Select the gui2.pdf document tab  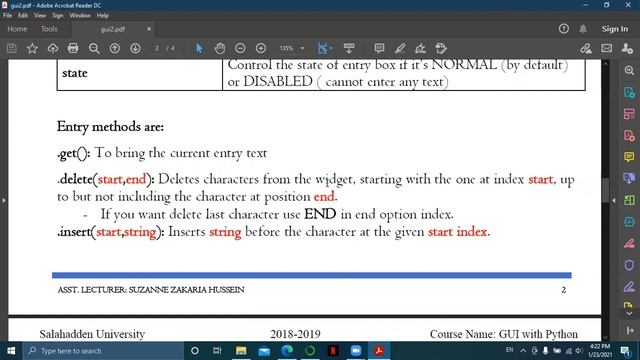(x=113, y=29)
